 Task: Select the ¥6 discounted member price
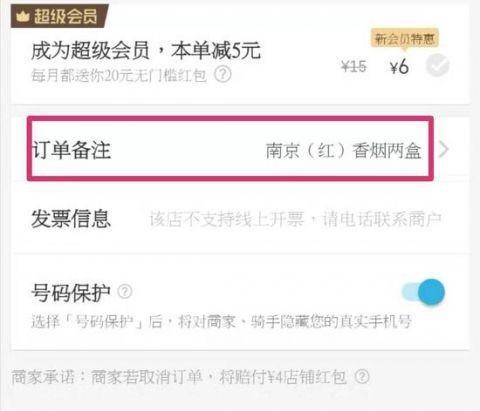point(399,67)
